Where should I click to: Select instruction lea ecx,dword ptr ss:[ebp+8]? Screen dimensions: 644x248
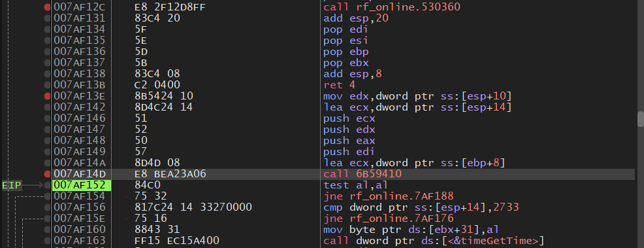(414, 163)
